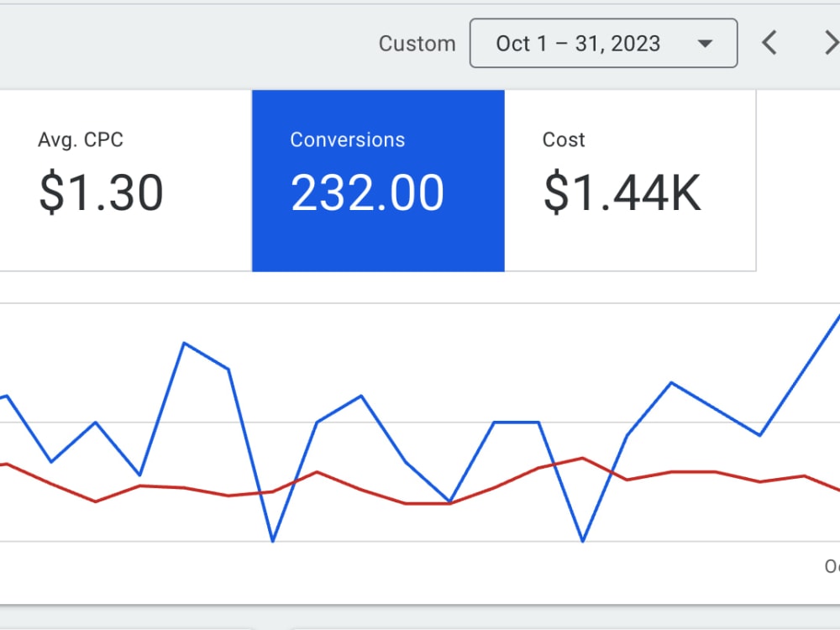Select the Conversions metric card
This screenshot has height=630, width=840.
[x=378, y=181]
